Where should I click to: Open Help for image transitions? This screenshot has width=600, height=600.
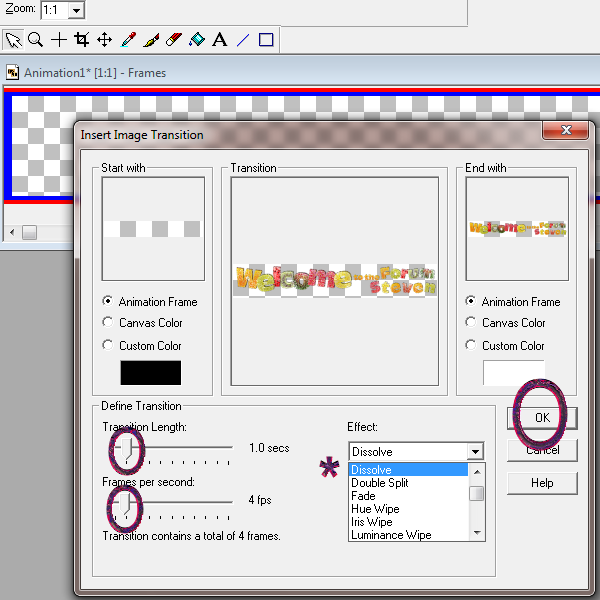542,483
